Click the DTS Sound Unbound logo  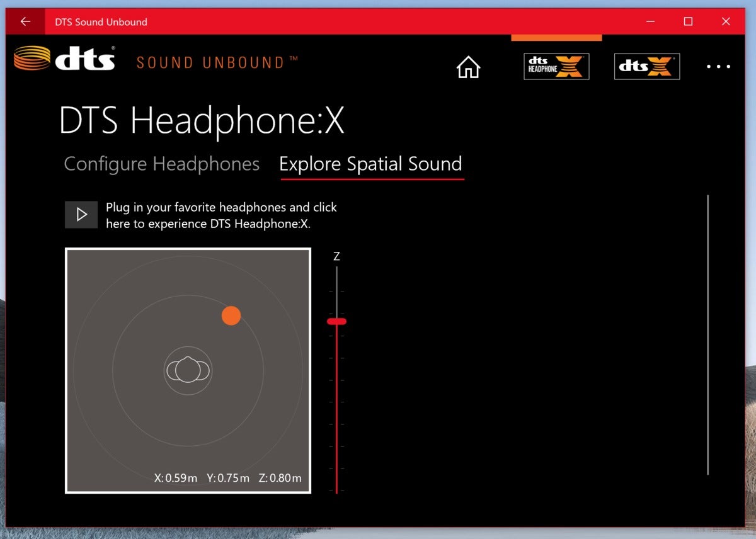tap(156, 59)
